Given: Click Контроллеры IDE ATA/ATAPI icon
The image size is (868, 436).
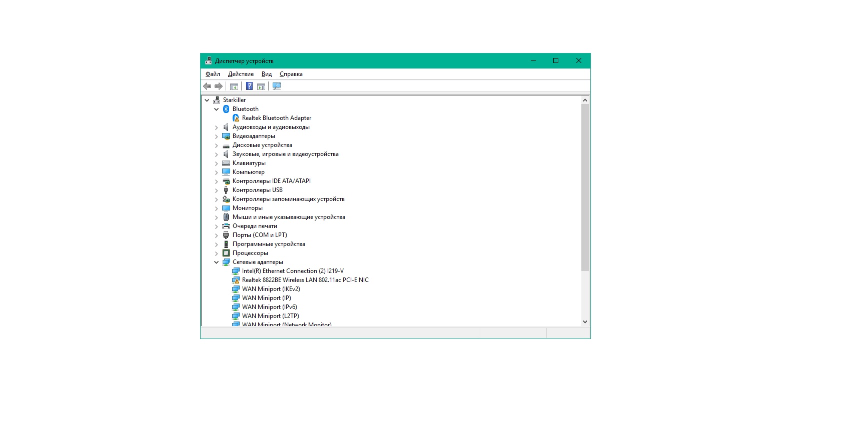Looking at the screenshot, I should pos(226,181).
